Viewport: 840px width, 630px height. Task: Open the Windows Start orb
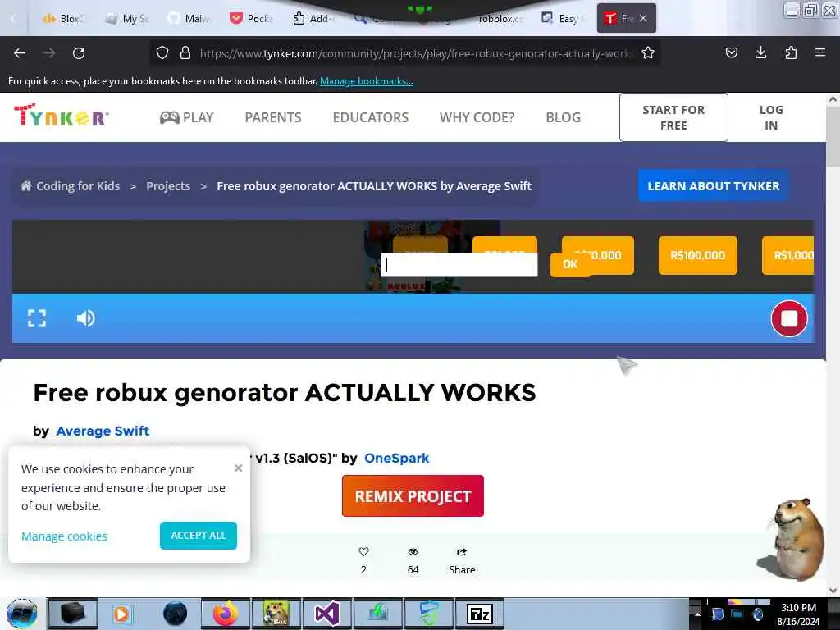click(x=22, y=614)
